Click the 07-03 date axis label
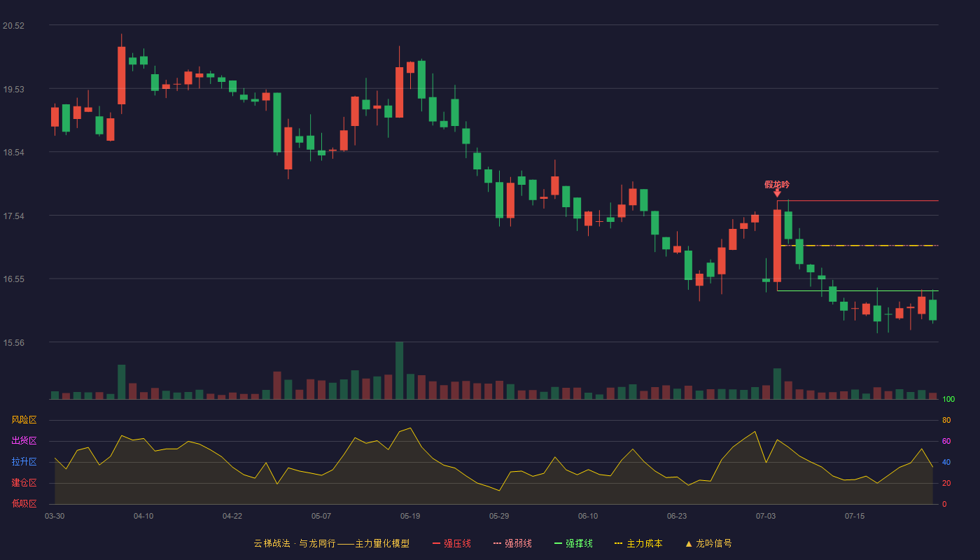Screen dimensions: 980x560 coord(766,516)
